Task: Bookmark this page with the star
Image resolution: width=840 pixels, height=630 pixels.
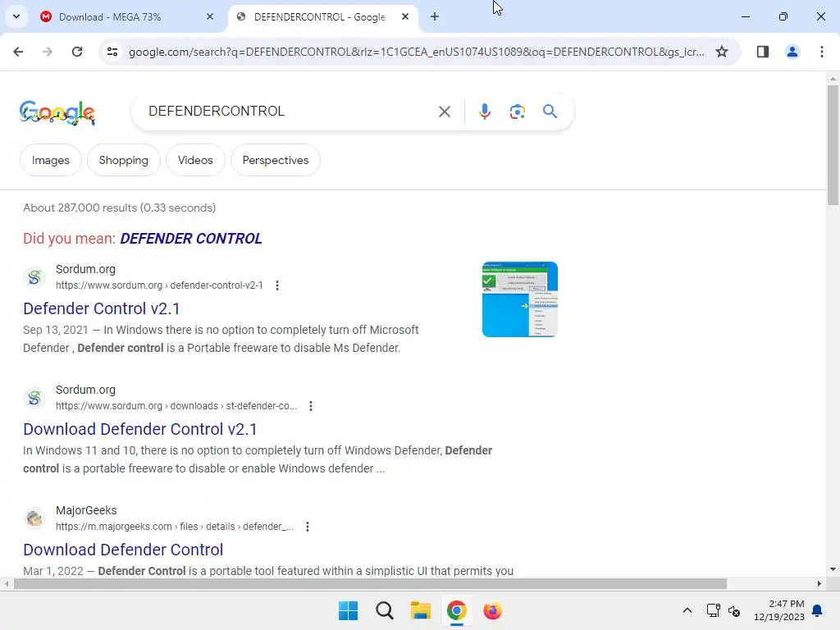Action: [722, 52]
